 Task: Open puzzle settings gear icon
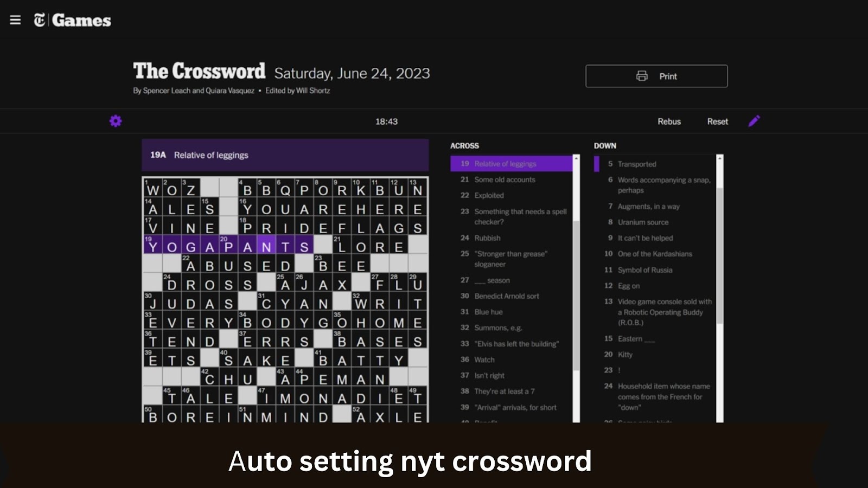pos(116,121)
